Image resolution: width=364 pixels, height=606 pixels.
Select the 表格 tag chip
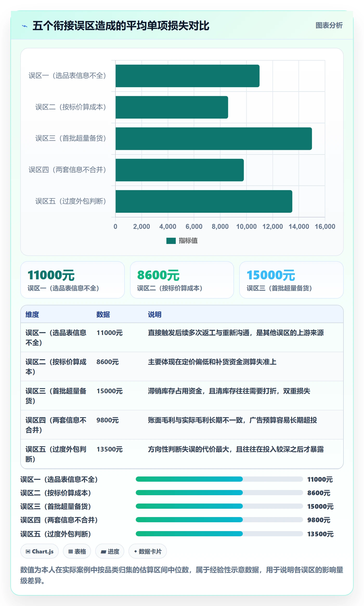coord(77,551)
